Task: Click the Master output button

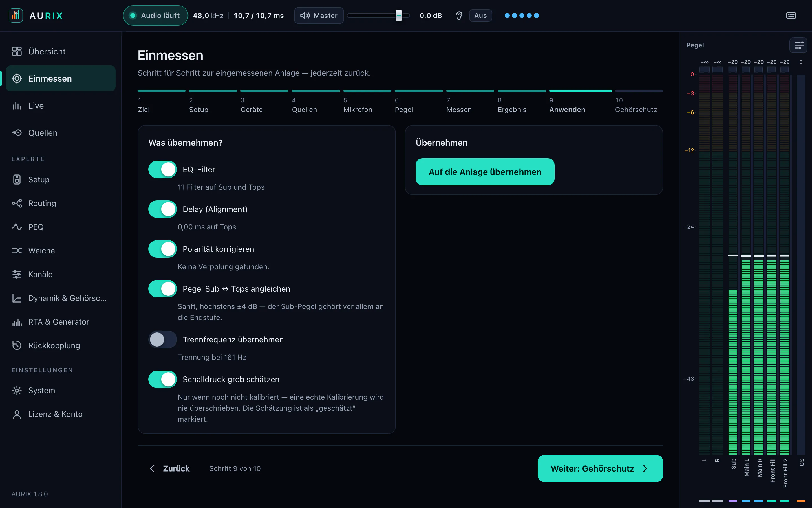Action: tap(319, 16)
